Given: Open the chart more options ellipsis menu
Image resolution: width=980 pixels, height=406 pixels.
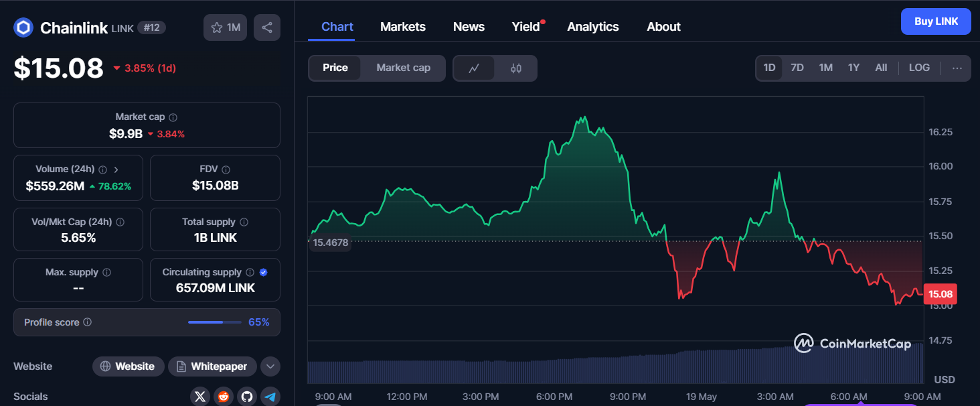Looking at the screenshot, I should click(957, 68).
